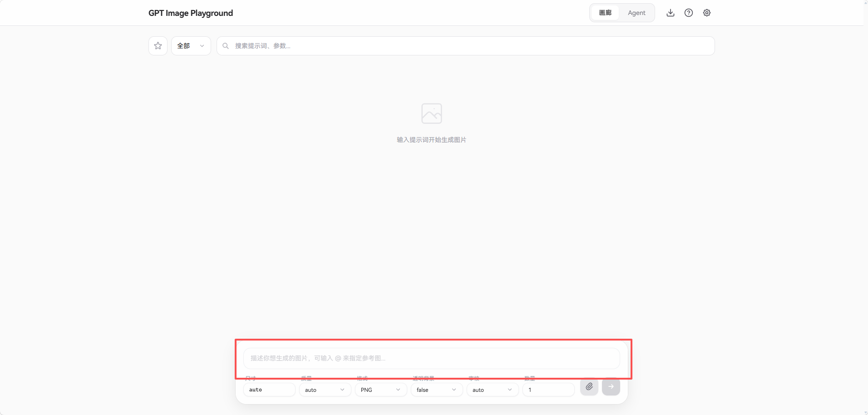The image size is (868, 415).
Task: Click the 尺寸 size auto field
Action: (269, 390)
